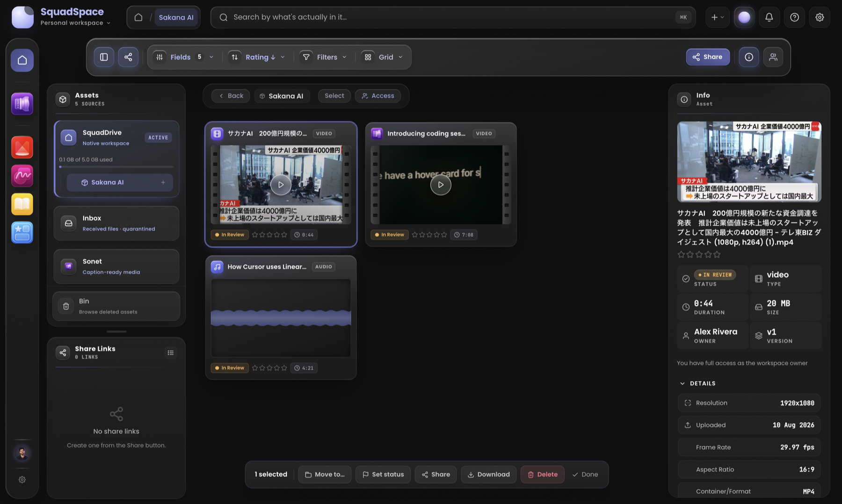Image resolution: width=842 pixels, height=504 pixels.
Task: Click Done in the selection bar
Action: 585,475
